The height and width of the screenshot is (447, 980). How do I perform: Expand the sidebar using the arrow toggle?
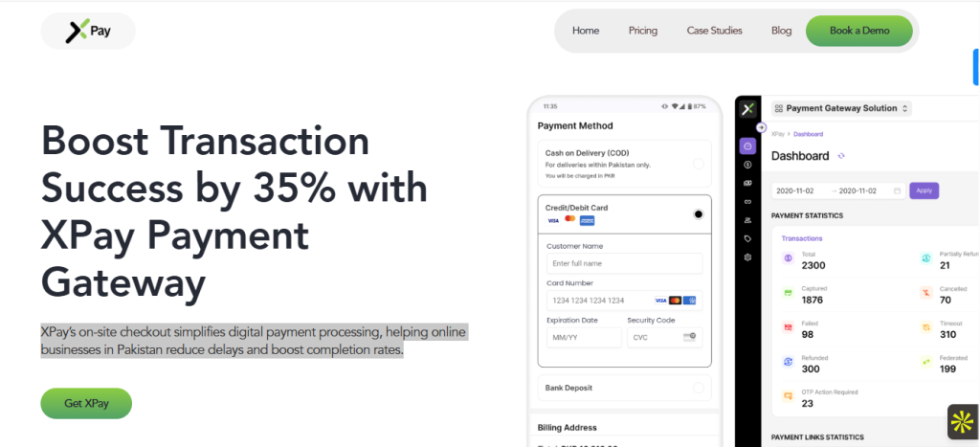pos(761,127)
